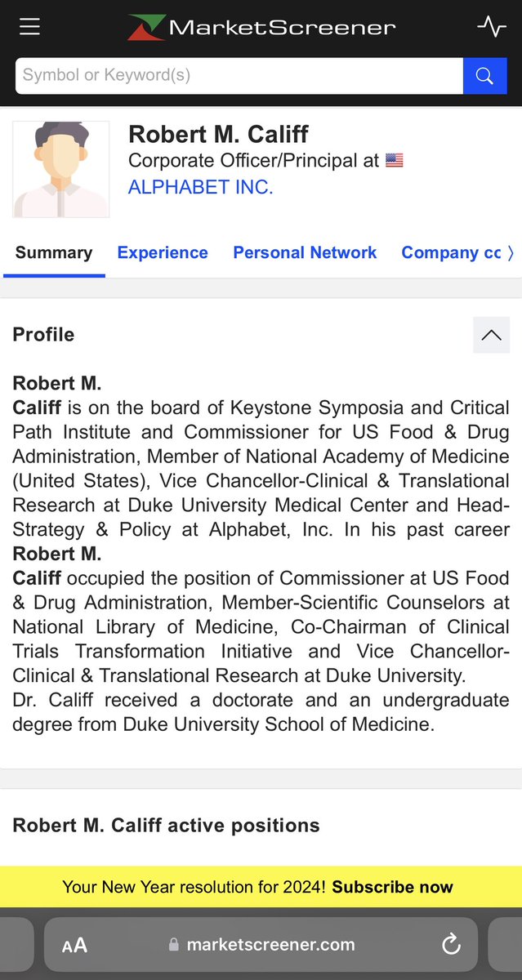Go to the Company connections tab

point(451,253)
